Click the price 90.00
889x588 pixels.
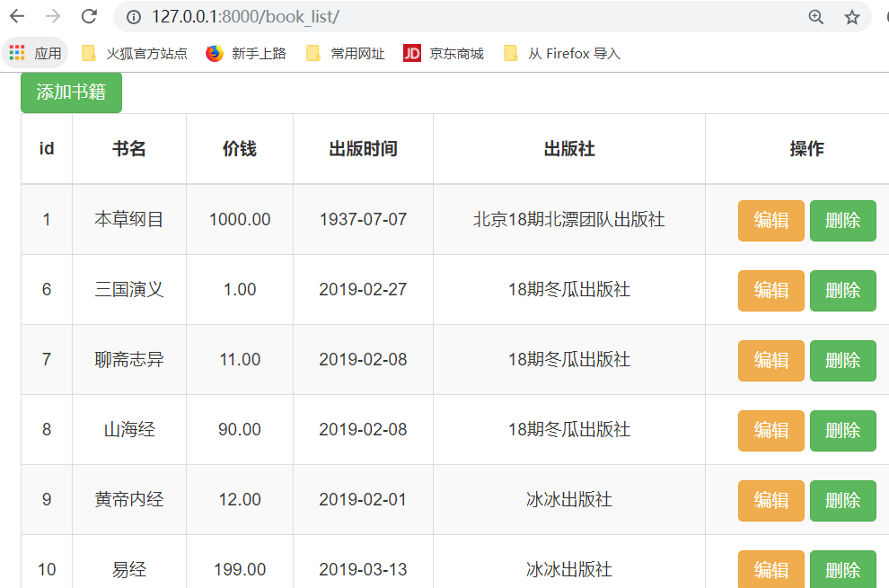240,429
